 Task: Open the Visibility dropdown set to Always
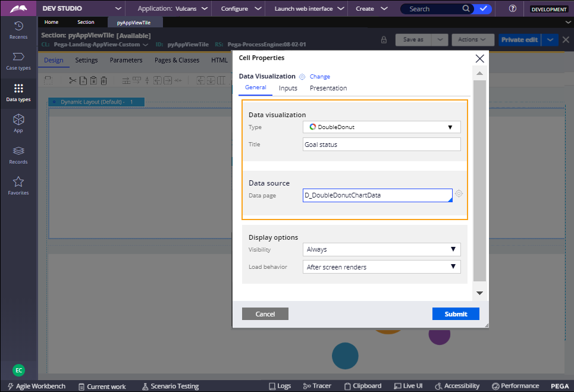click(x=381, y=249)
